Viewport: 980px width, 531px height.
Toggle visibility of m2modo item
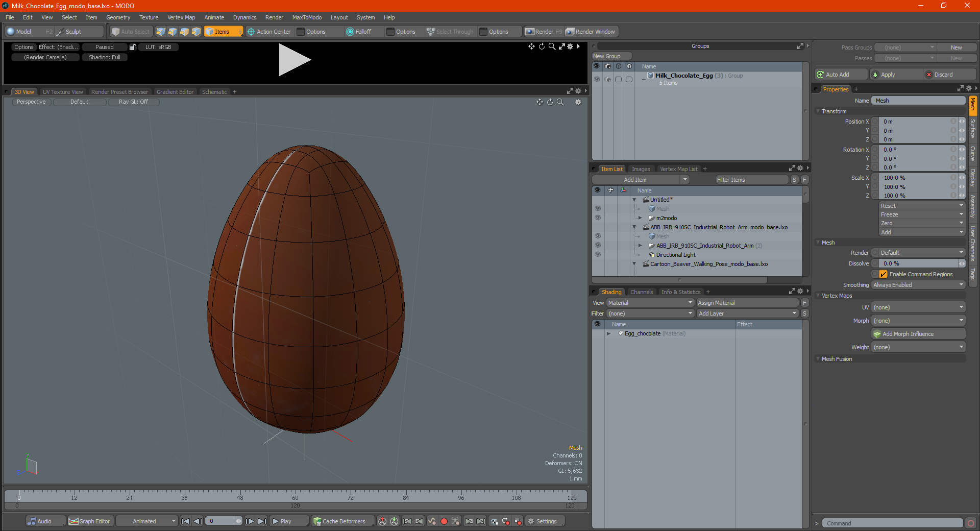598,218
